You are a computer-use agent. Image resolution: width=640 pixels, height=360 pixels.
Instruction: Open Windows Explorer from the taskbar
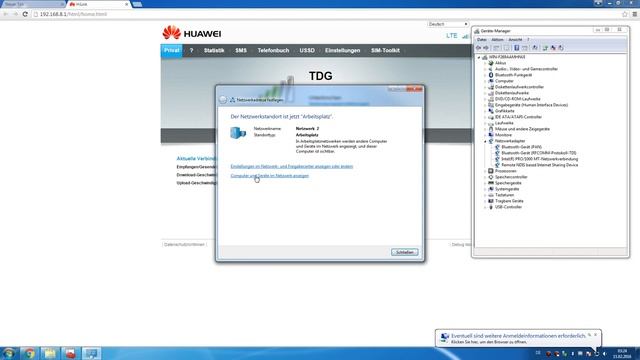coord(50,353)
